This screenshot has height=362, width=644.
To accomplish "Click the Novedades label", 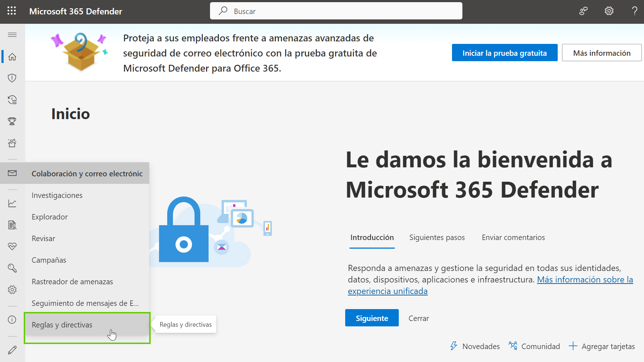I will [x=481, y=346].
